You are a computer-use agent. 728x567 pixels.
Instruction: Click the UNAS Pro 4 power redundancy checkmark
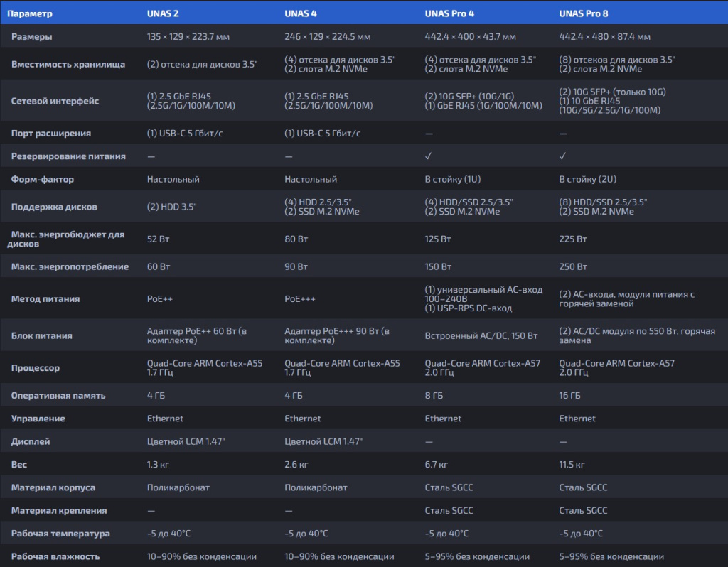pos(429,156)
